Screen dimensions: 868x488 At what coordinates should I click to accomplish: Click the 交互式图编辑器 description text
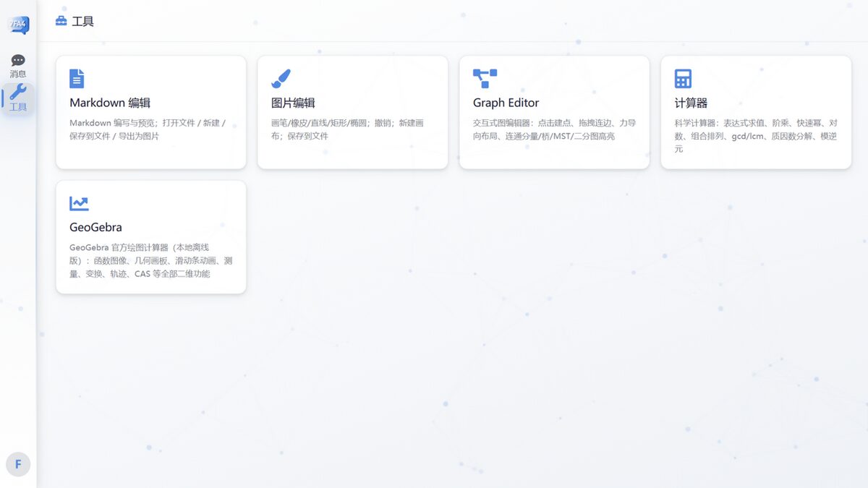554,129
